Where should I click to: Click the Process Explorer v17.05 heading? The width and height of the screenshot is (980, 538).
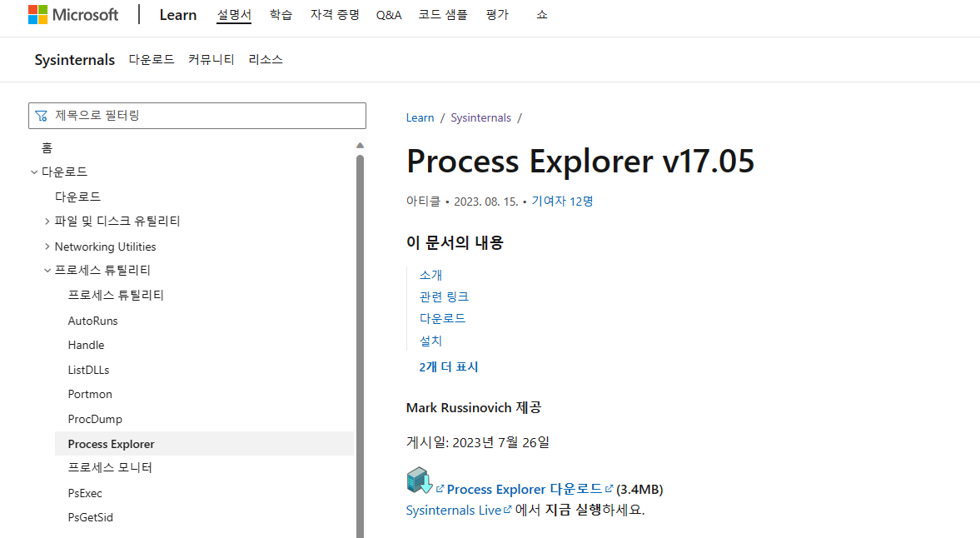pos(580,161)
